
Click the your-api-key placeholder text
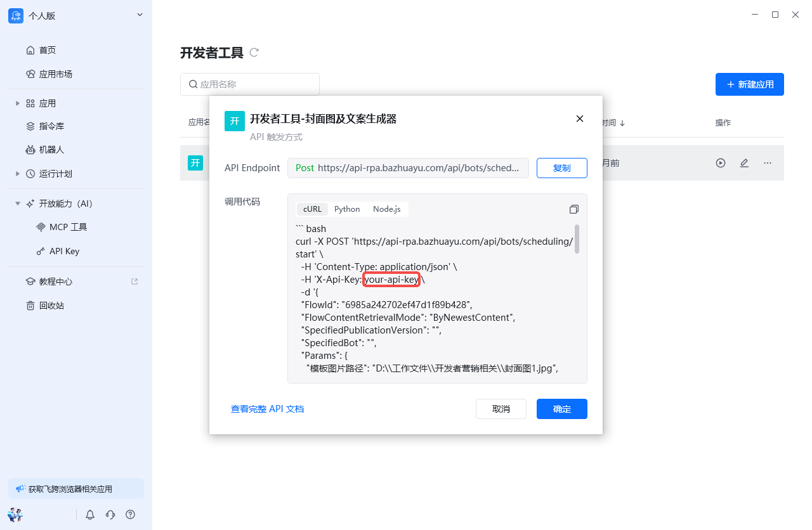tap(392, 279)
